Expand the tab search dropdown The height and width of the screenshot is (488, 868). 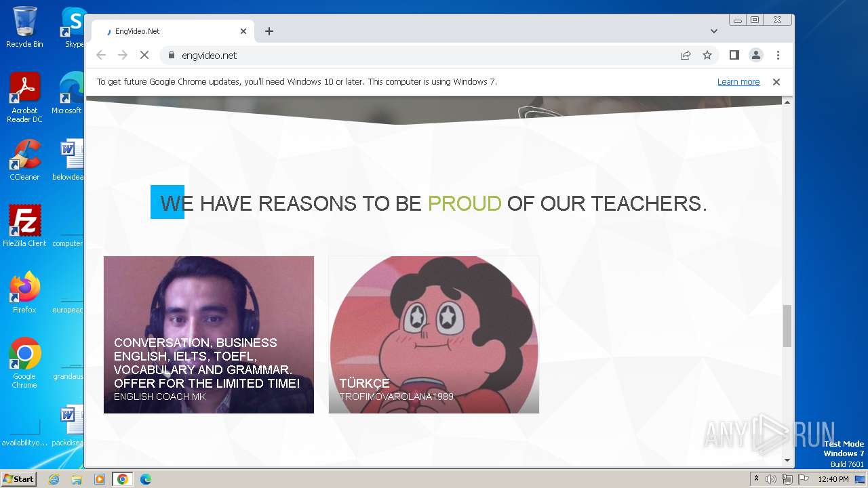[714, 31]
